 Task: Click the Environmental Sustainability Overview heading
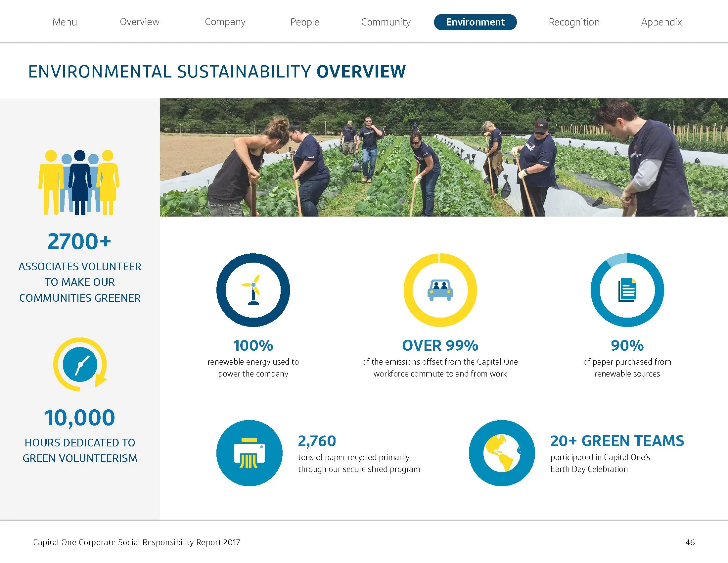point(217,72)
